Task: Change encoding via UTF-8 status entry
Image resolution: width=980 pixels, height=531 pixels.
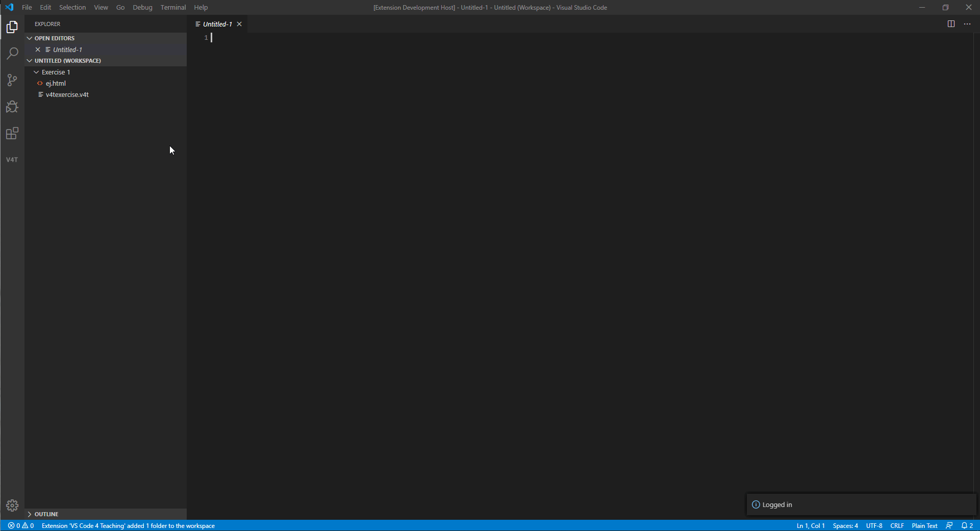Action: pos(874,525)
